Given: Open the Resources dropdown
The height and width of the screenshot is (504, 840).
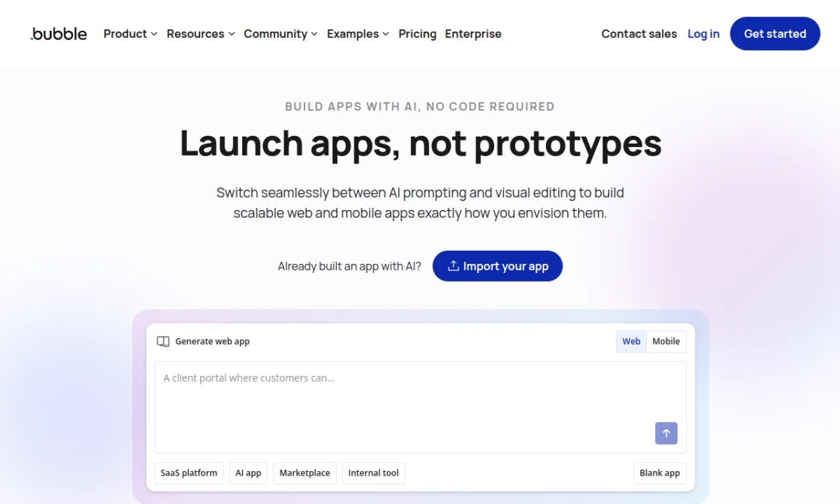Looking at the screenshot, I should tap(201, 33).
